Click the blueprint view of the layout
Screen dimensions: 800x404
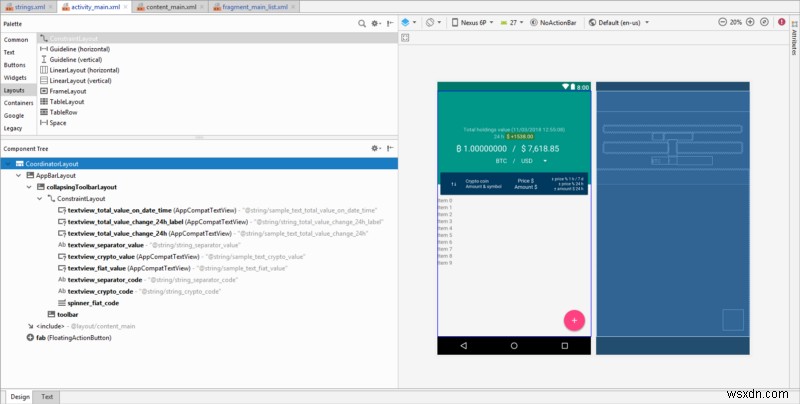pyautogui.click(x=673, y=218)
